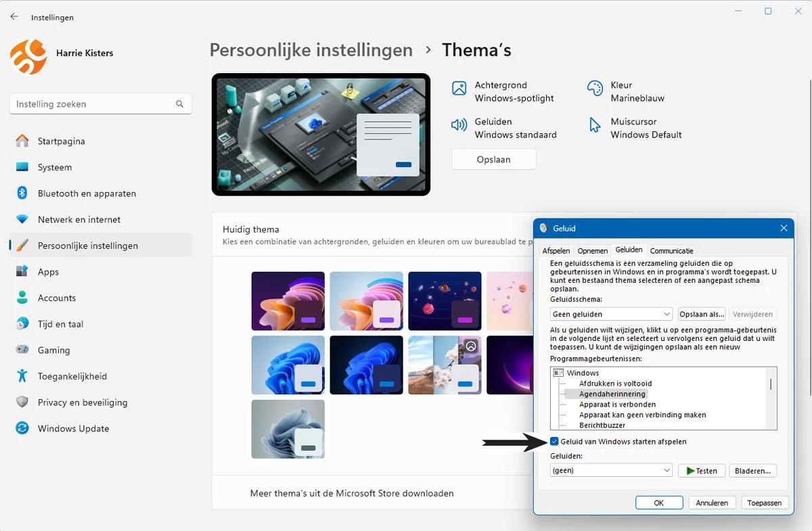This screenshot has width=812, height=531.
Task: Select the dark blue Windows bloom theme
Action: [366, 365]
